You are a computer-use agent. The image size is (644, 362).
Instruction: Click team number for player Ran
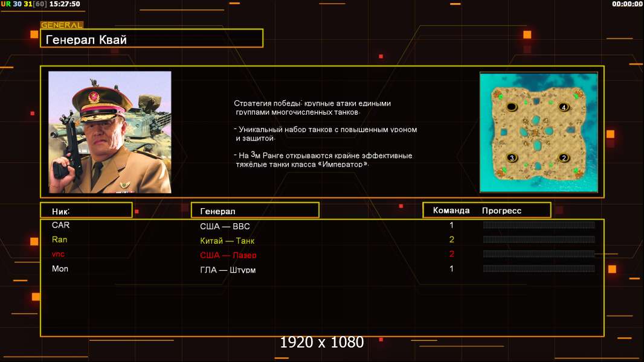click(x=451, y=240)
